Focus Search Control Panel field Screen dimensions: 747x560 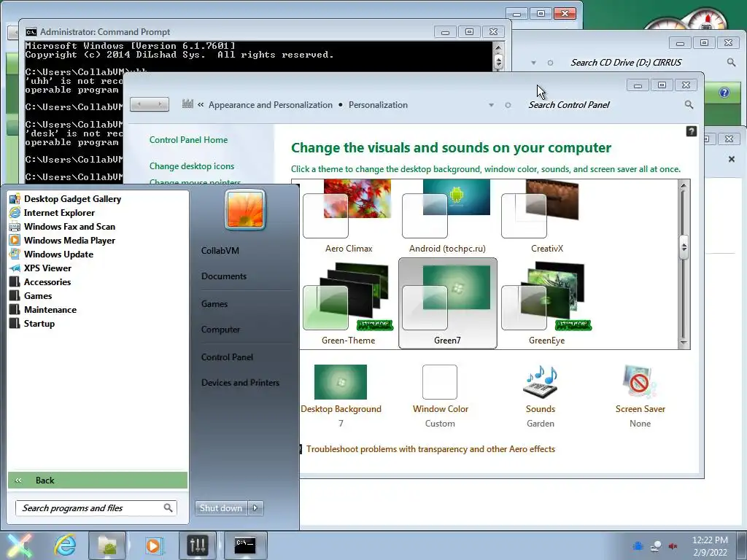coord(603,105)
